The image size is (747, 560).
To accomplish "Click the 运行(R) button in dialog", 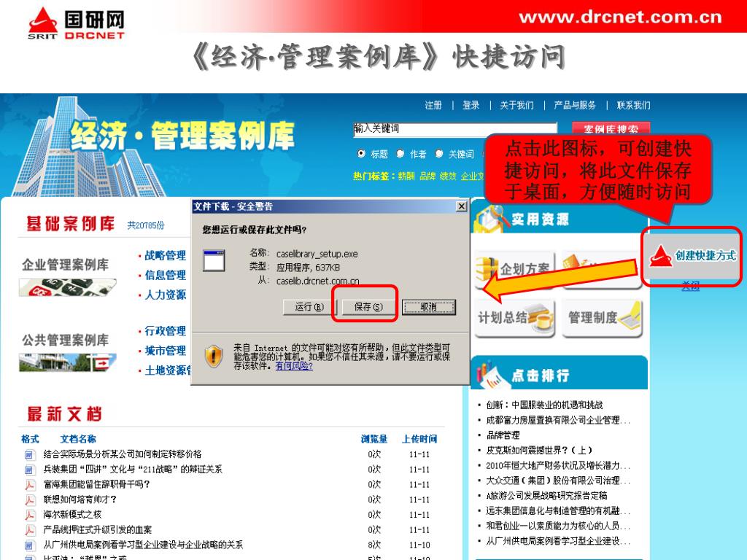I will click(309, 307).
